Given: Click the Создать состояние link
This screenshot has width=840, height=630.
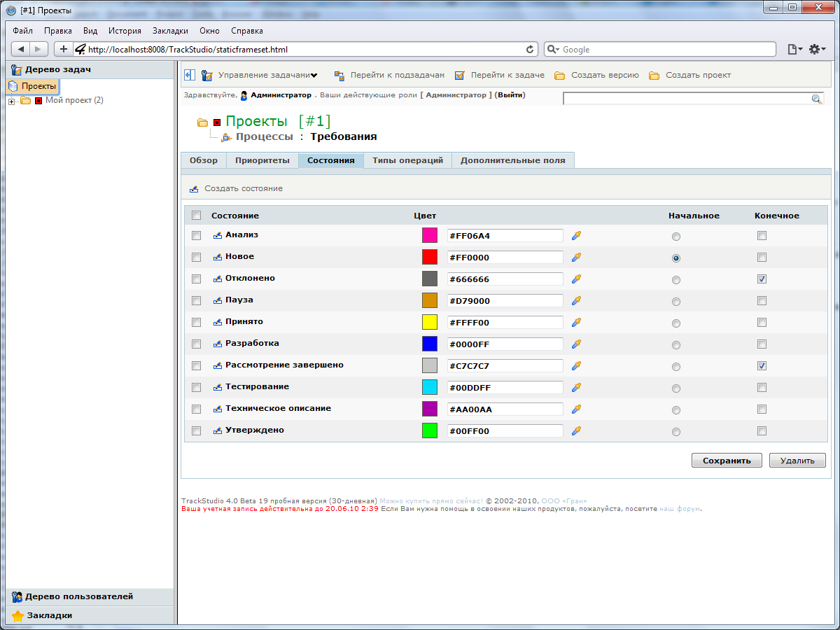Looking at the screenshot, I should tap(244, 188).
